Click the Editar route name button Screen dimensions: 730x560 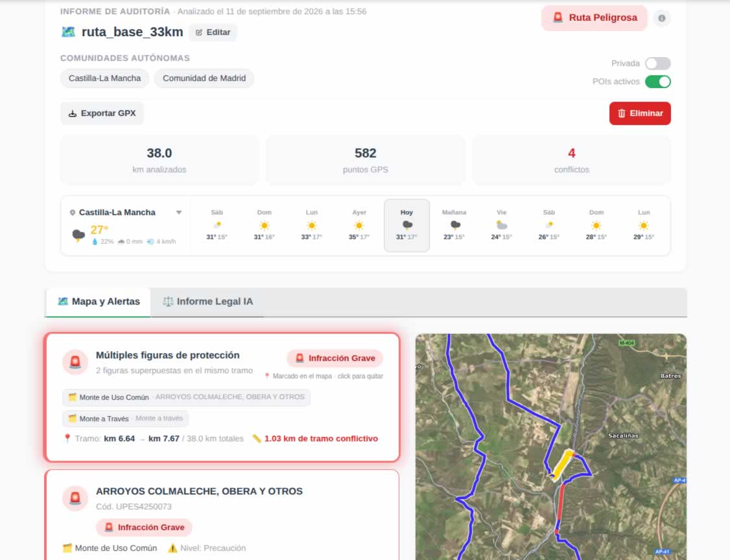coord(213,32)
